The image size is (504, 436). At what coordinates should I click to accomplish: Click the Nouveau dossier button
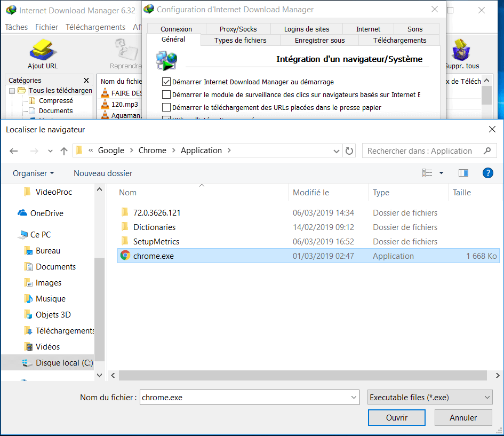[x=103, y=173]
